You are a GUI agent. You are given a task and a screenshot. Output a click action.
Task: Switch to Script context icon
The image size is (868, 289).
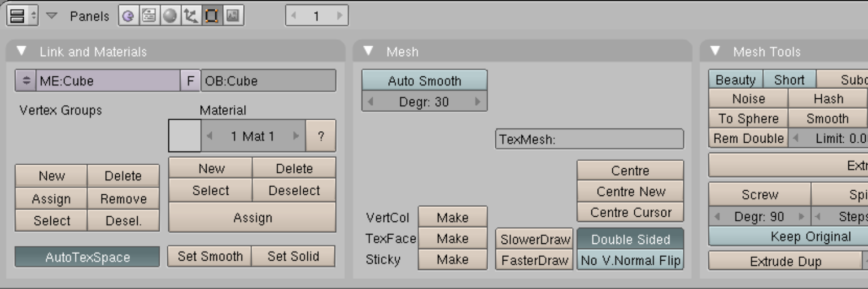149,16
